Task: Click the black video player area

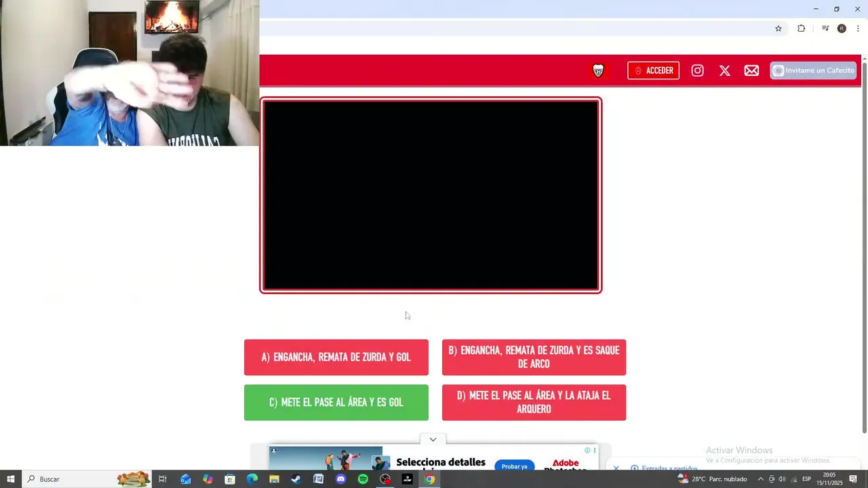Action: click(x=431, y=195)
